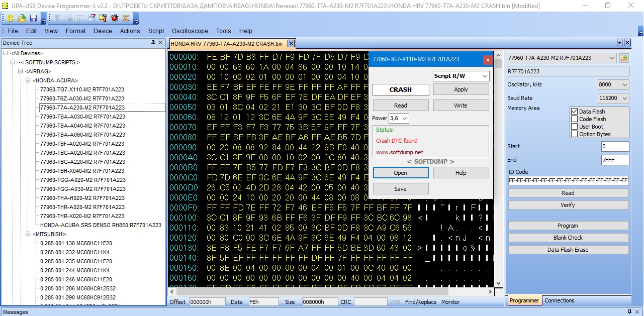Toggle the User Boot checkbox

(574, 127)
